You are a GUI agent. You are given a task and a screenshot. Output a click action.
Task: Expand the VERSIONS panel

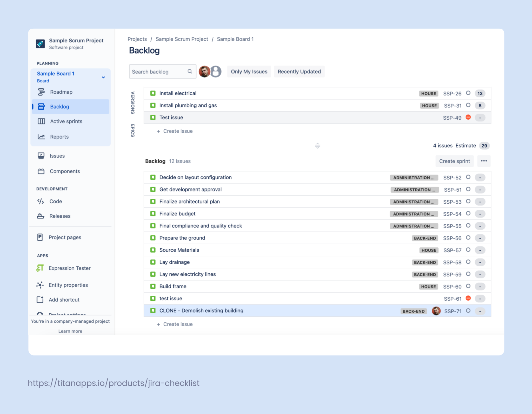coord(132,103)
